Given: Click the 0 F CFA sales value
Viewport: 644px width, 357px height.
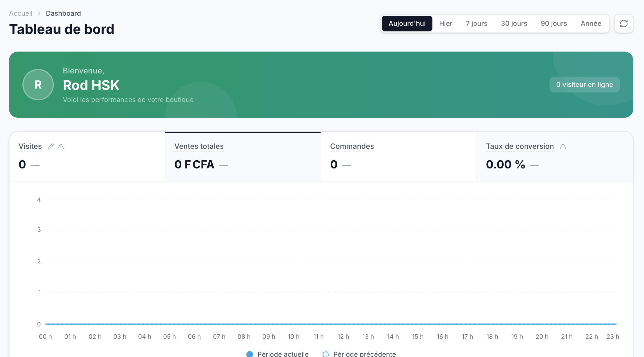Looking at the screenshot, I should click(194, 164).
